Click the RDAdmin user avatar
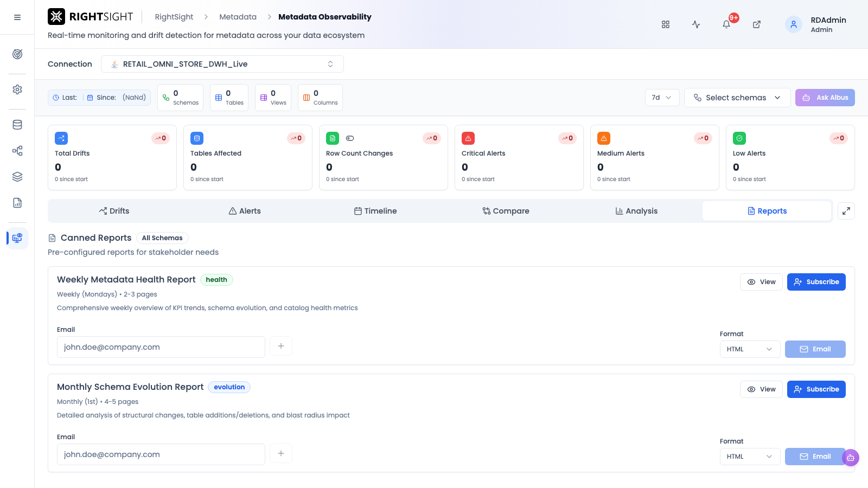The image size is (868, 488). [x=794, y=24]
